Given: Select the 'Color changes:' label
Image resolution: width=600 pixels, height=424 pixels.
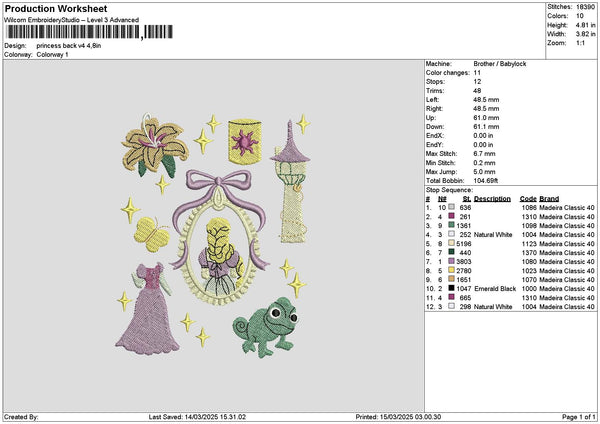Looking at the screenshot, I should pos(448,73).
